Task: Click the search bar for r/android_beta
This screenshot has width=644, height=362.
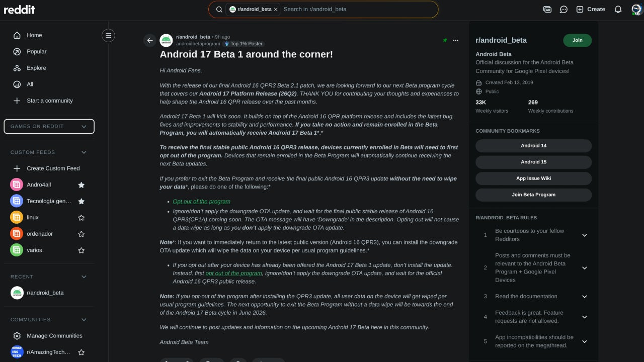Action: pyautogui.click(x=352, y=9)
